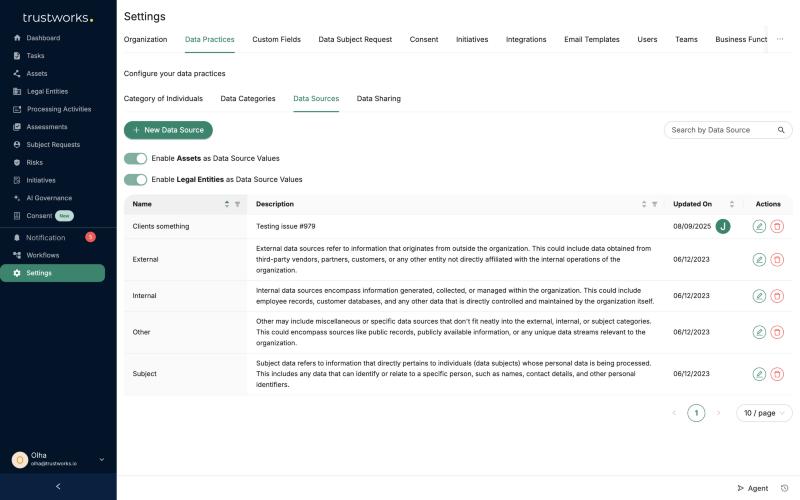Edit the External data source

759,260
